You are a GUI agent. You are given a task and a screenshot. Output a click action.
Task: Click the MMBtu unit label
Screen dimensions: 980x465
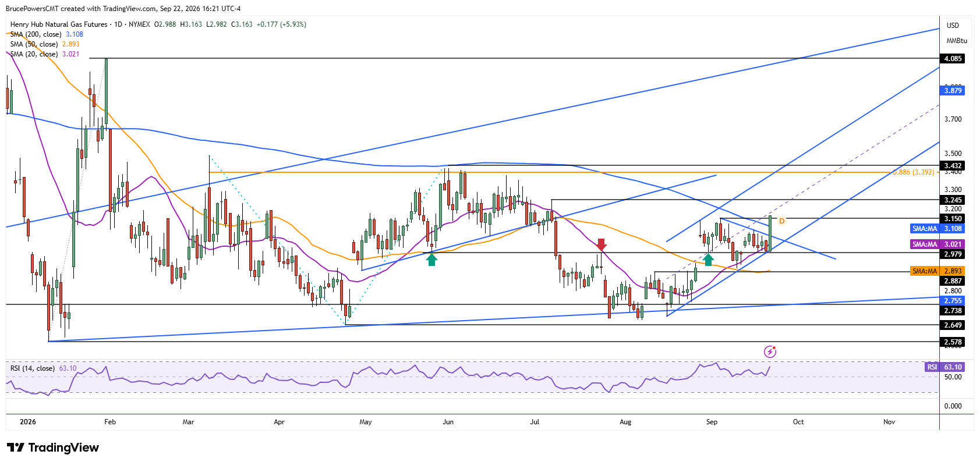tap(957, 41)
